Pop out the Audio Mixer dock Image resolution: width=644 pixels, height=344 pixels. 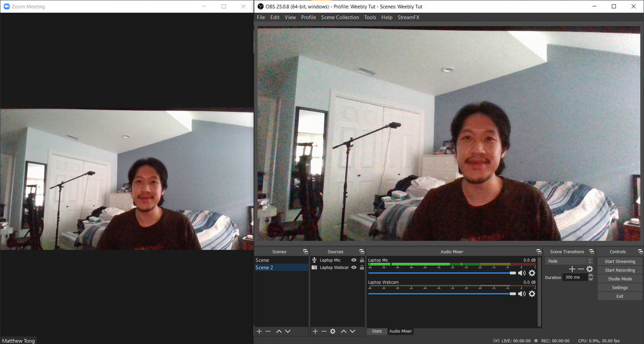[539, 252]
